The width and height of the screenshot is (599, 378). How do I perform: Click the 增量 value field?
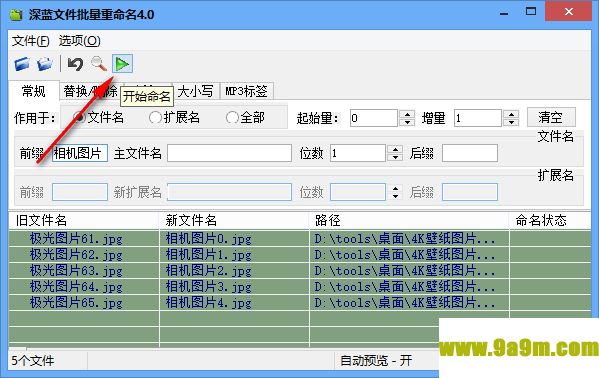pos(478,118)
